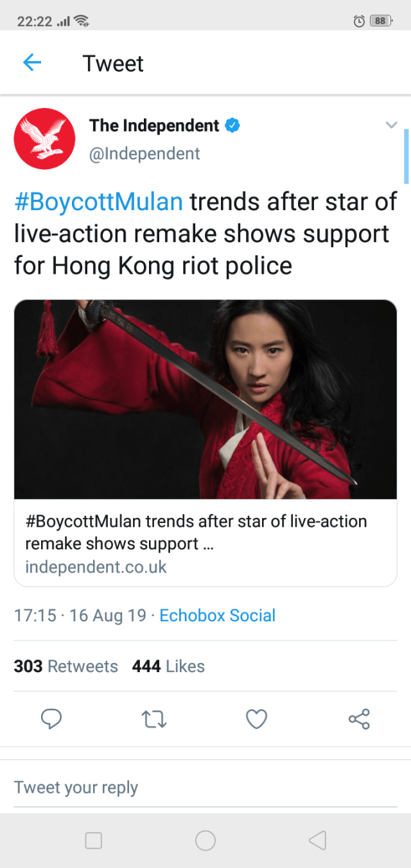Image resolution: width=411 pixels, height=868 pixels.
Task: Like the tweet with heart toggle
Action: click(x=256, y=718)
